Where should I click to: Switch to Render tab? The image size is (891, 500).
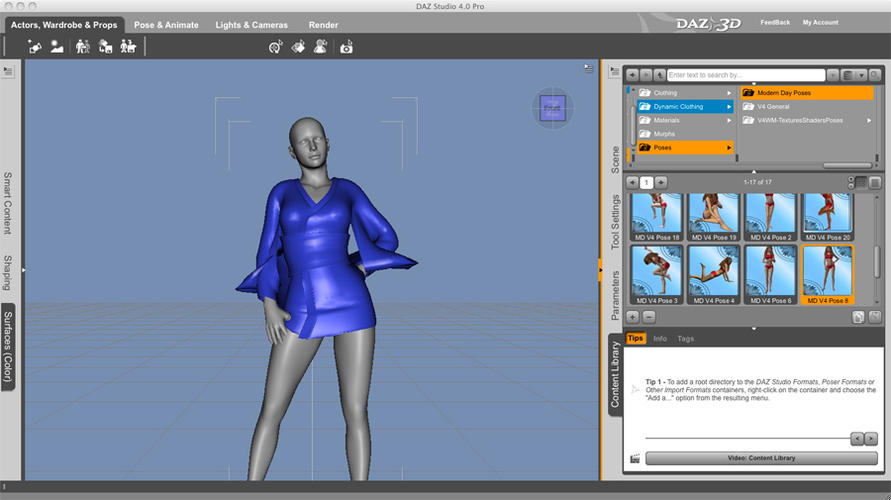(x=323, y=25)
